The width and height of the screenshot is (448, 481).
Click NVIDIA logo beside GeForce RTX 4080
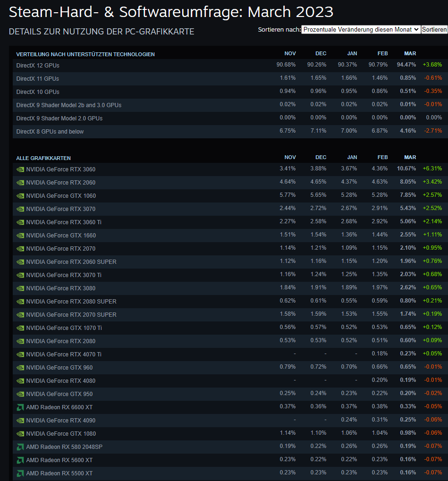[20, 380]
